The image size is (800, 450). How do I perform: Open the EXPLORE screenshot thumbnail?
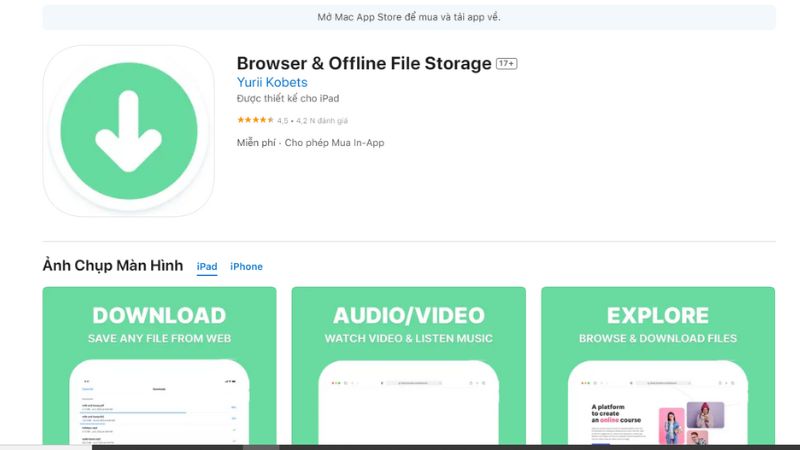tap(658, 366)
